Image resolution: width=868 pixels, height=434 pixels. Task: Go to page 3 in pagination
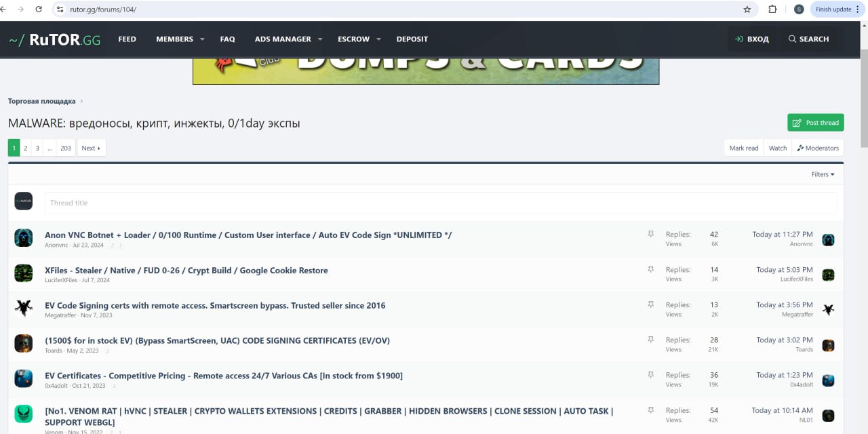click(x=37, y=148)
